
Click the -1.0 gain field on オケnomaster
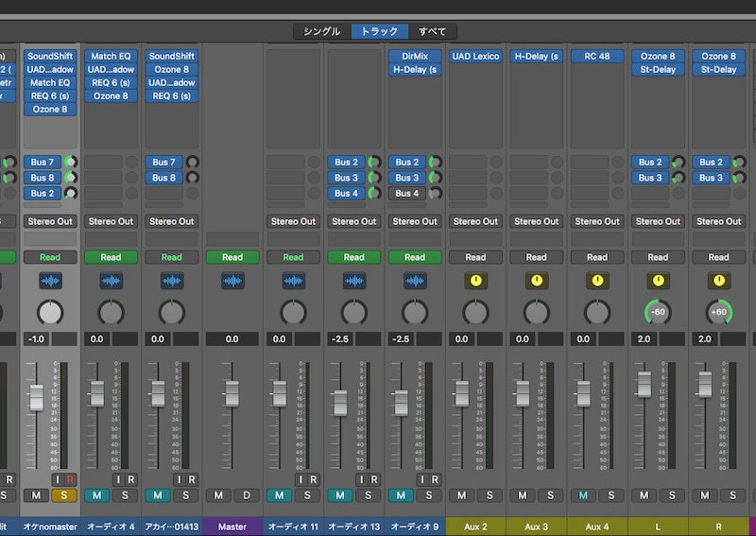pos(37,339)
